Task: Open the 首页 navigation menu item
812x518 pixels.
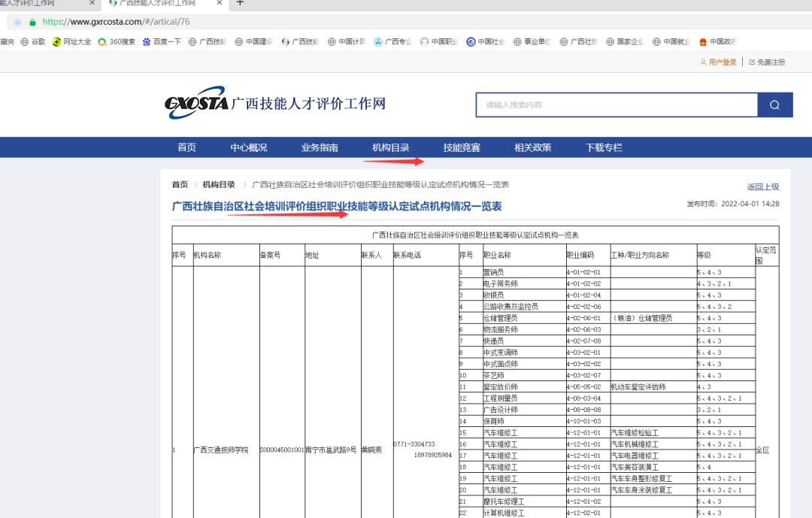Action: tap(186, 147)
